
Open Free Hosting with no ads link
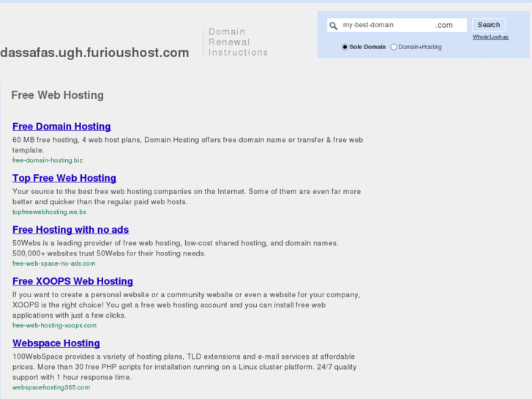coord(70,230)
